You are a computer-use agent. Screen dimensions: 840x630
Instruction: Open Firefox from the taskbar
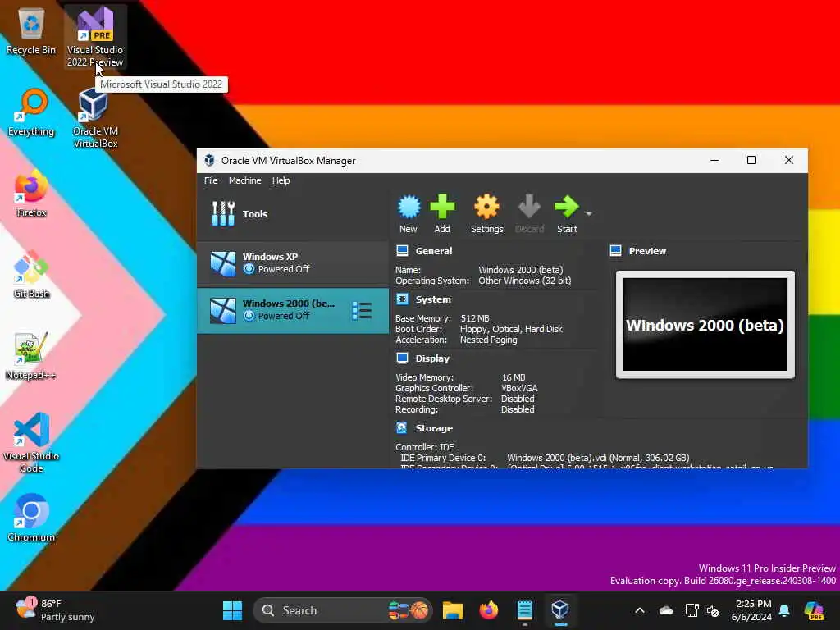click(x=489, y=610)
